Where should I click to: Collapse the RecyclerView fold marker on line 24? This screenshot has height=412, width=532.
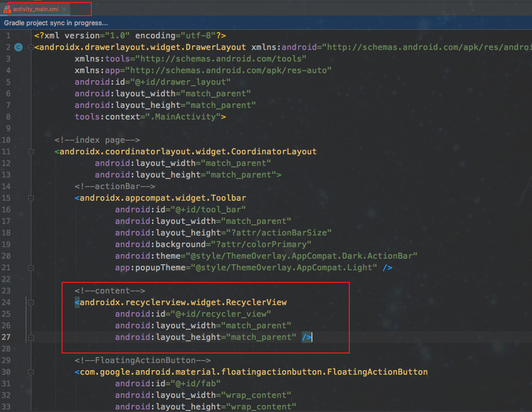coord(31,303)
